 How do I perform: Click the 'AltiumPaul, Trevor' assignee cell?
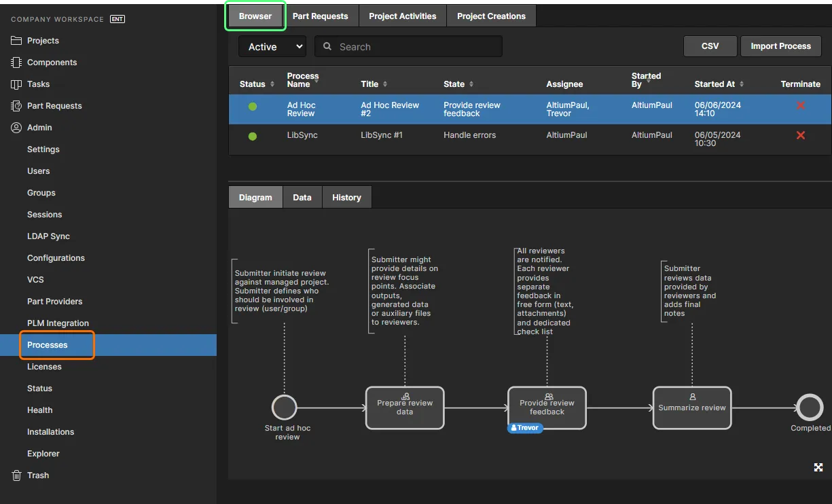[x=568, y=109]
